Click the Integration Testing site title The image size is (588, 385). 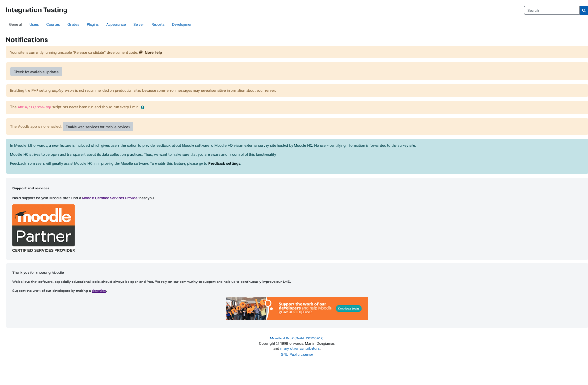click(x=37, y=10)
